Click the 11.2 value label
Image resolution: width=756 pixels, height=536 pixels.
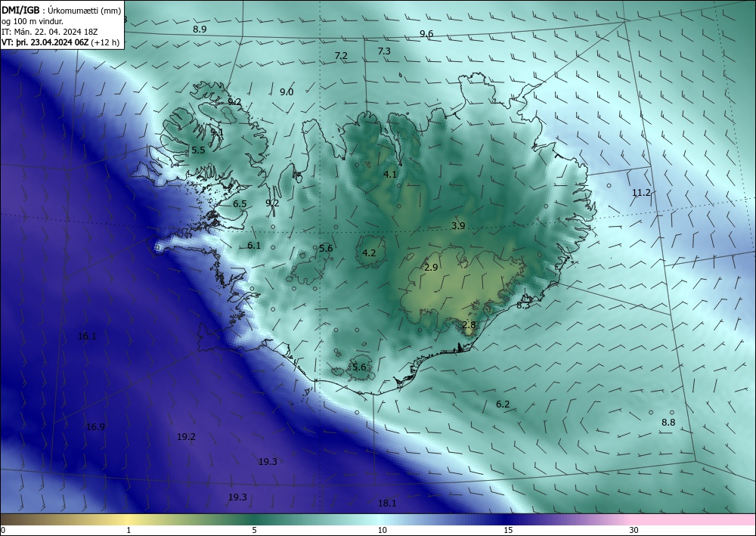coord(641,193)
